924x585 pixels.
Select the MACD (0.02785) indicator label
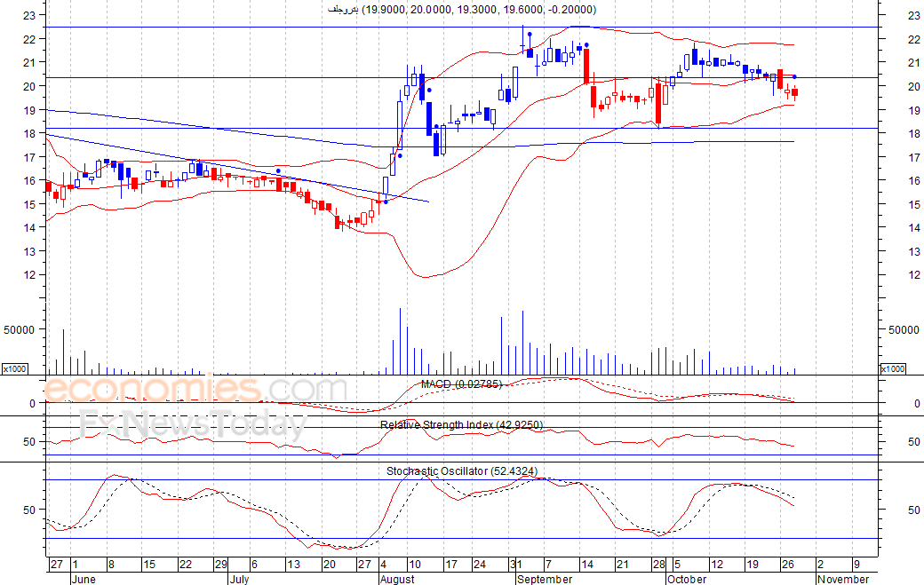point(461,384)
